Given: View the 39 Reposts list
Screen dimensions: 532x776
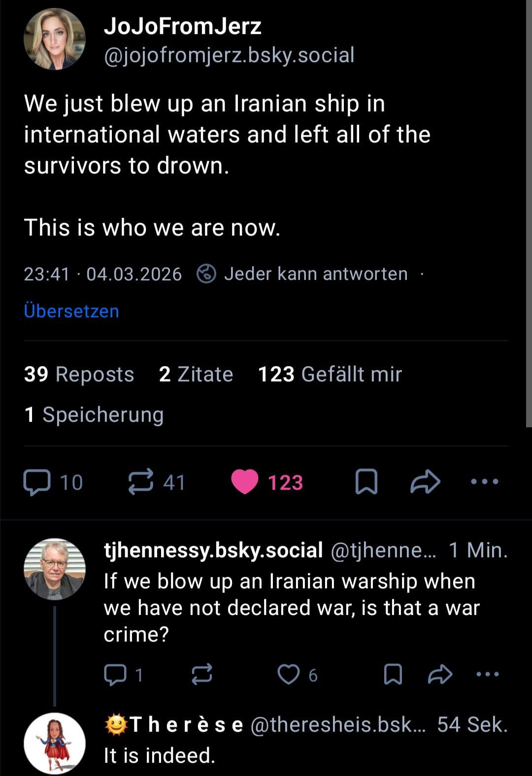Looking at the screenshot, I should click(x=79, y=374).
